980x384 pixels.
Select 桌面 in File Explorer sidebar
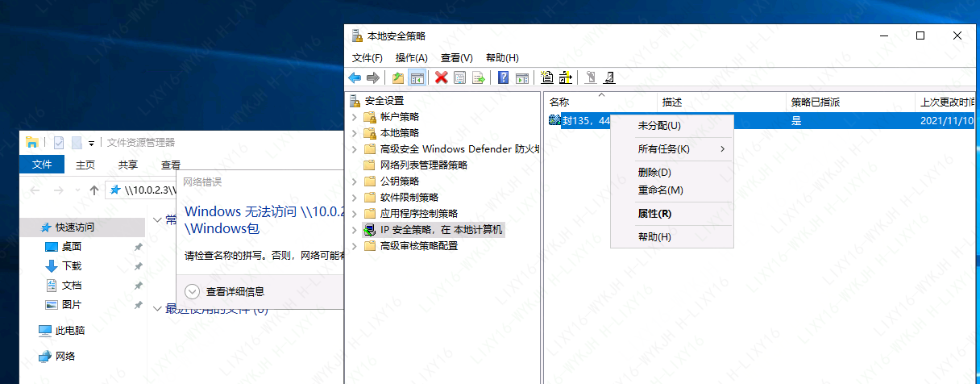pos(72,246)
